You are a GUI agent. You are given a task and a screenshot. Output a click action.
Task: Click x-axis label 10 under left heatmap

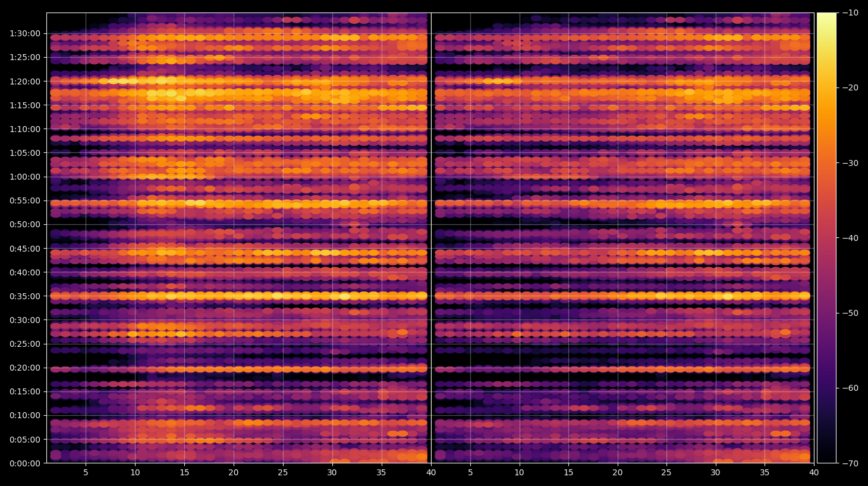(135, 473)
